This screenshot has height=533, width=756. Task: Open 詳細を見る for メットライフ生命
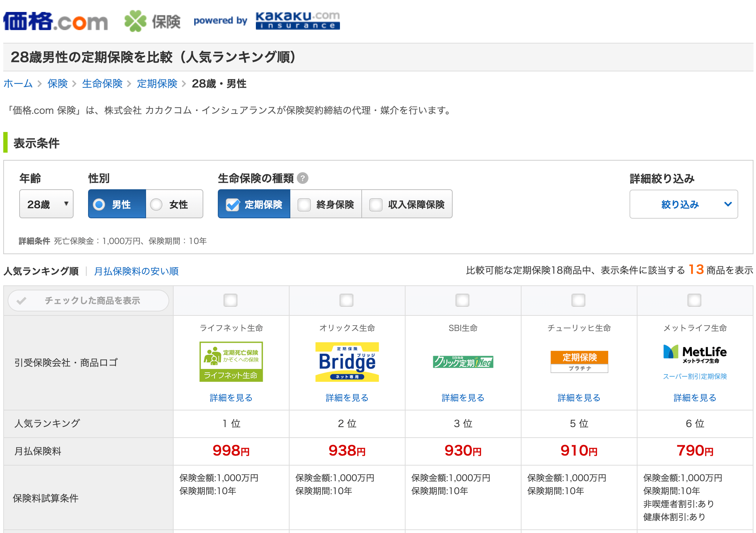click(x=695, y=398)
